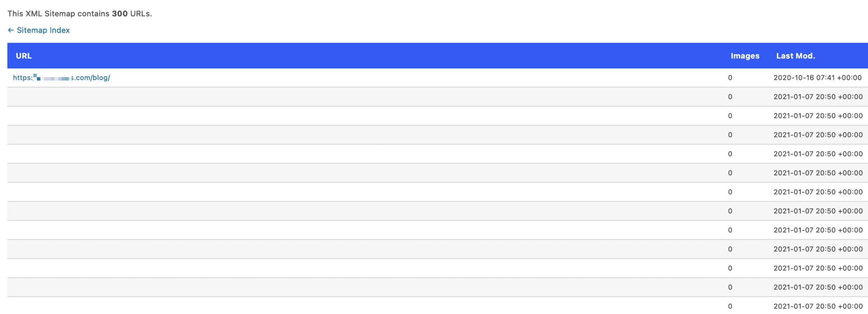
Task: Click the zero in the fourth row Images column
Action: click(x=730, y=135)
